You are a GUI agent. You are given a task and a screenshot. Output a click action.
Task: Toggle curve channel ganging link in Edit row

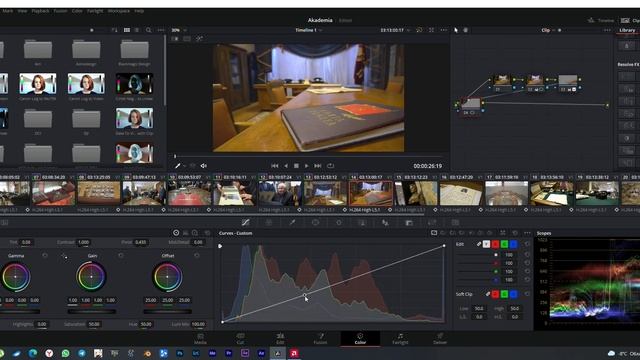tap(479, 244)
